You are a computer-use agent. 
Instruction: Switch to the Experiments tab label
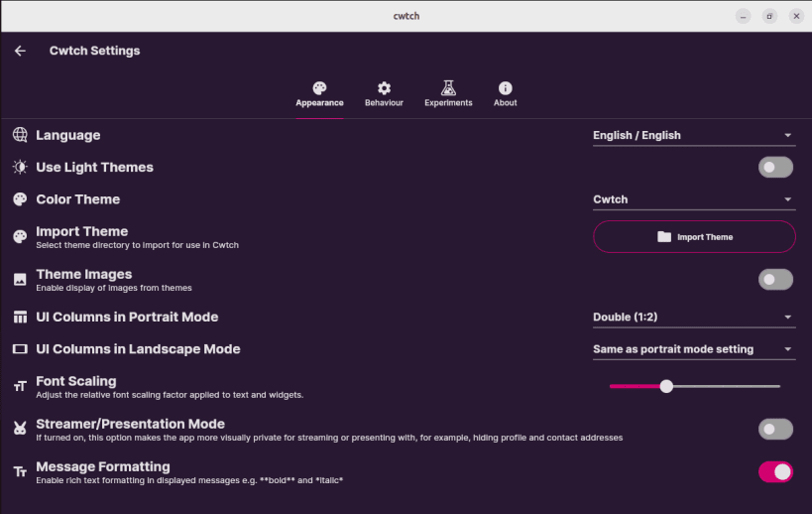[x=448, y=103]
